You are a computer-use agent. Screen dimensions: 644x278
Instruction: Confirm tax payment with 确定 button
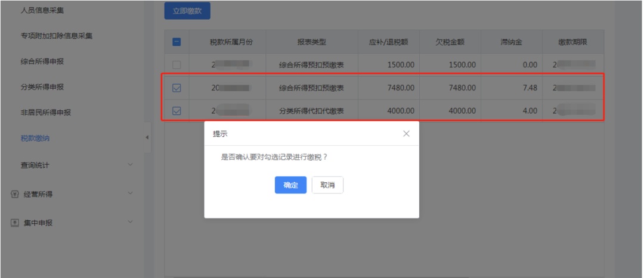coord(290,185)
